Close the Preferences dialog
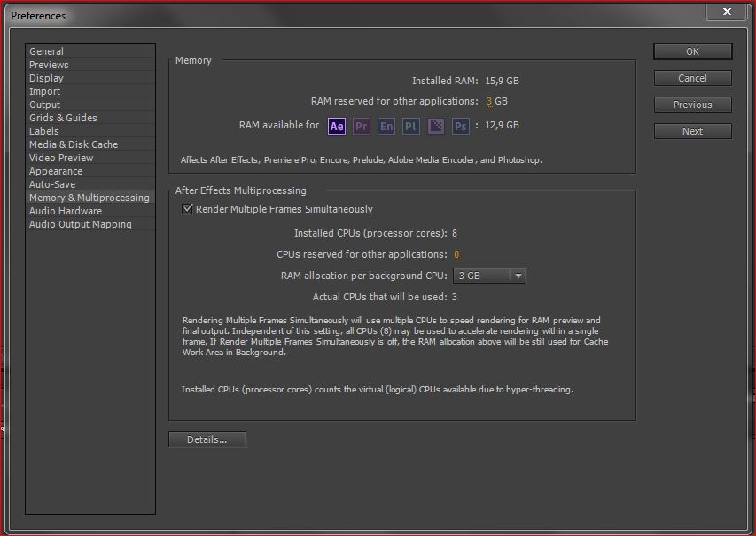 727,12
